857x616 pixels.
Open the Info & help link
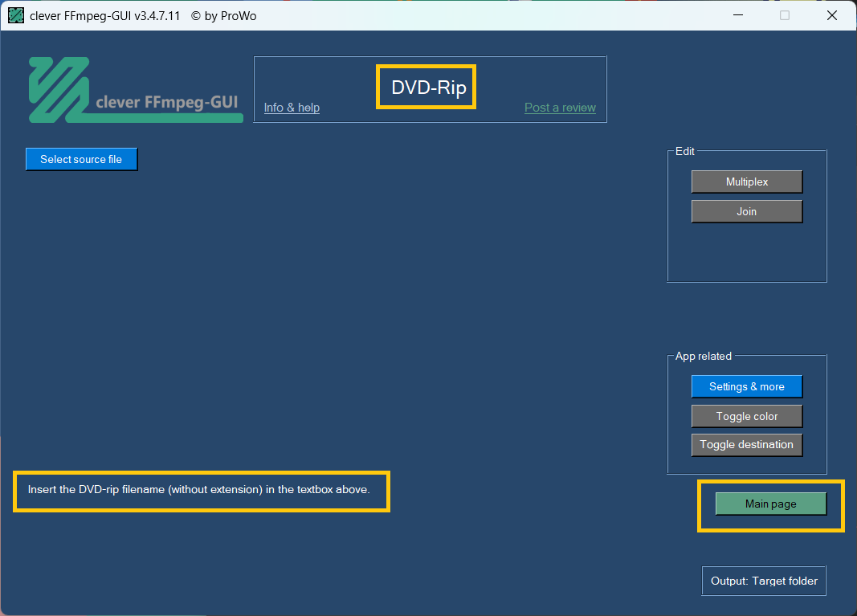(292, 108)
